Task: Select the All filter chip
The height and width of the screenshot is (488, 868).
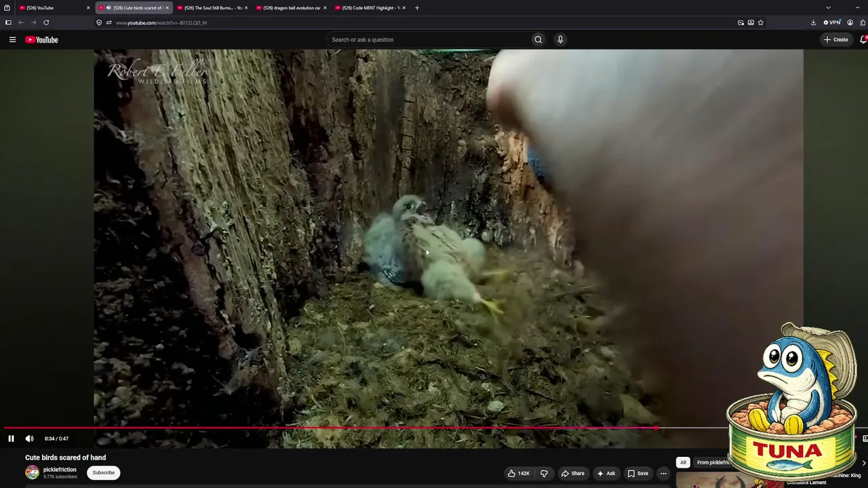Action: (x=683, y=462)
